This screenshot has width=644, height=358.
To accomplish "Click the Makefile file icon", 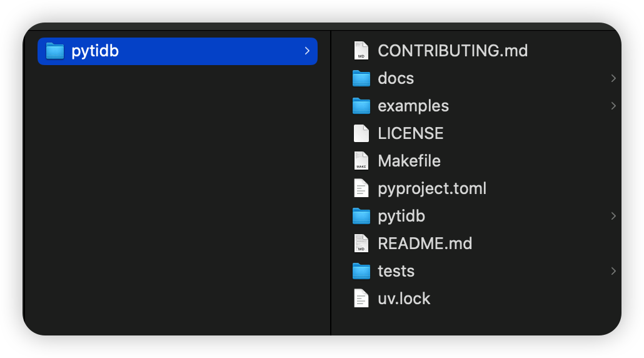I will 361,161.
